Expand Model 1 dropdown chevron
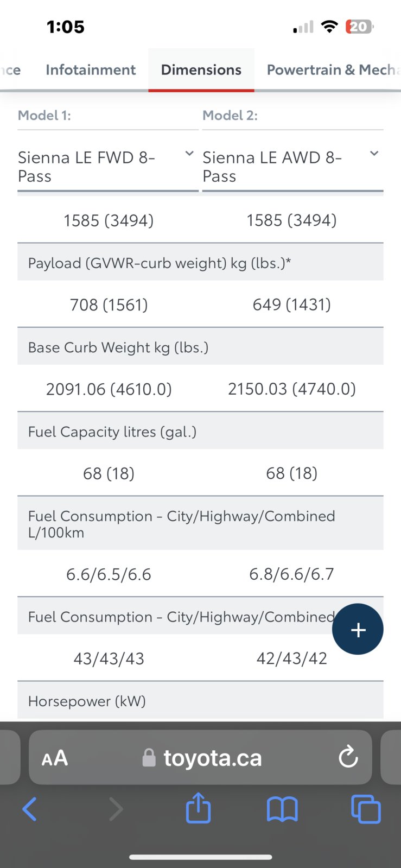Viewport: 401px width, 868px height. tap(189, 154)
